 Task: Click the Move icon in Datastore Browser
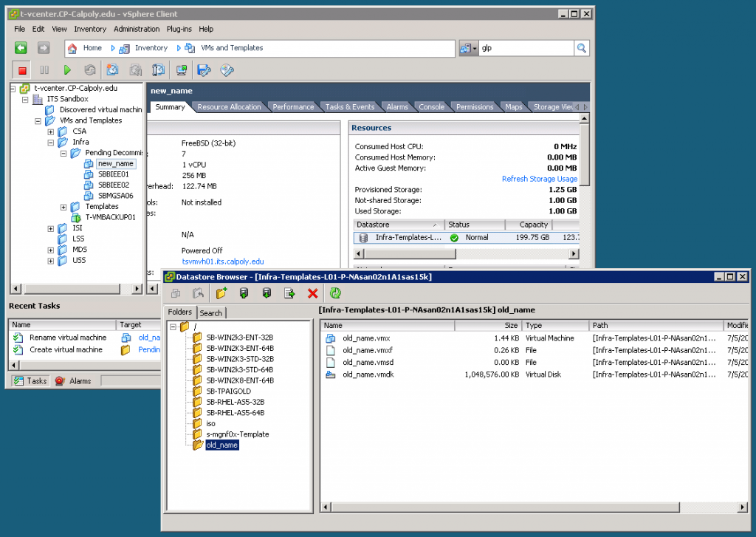coord(198,293)
